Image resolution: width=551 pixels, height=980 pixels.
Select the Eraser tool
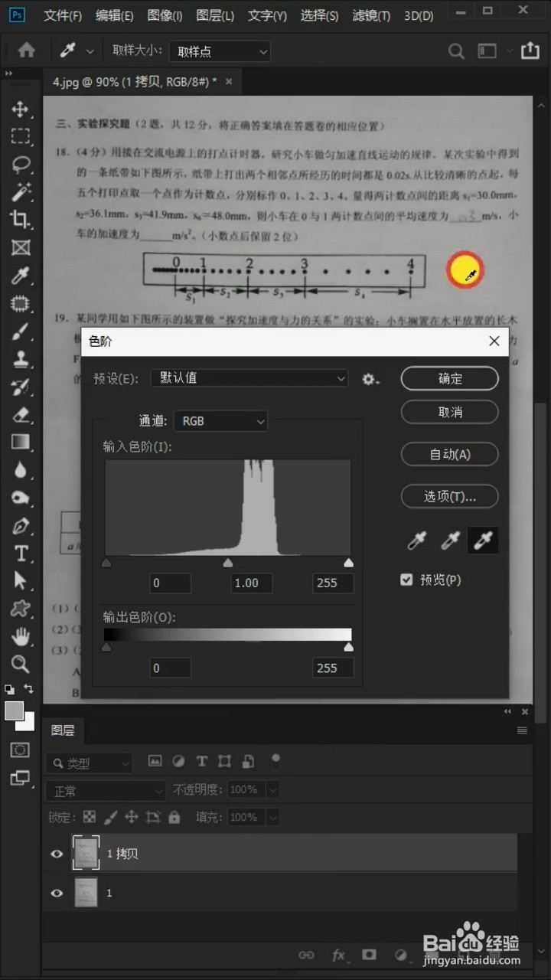point(20,414)
